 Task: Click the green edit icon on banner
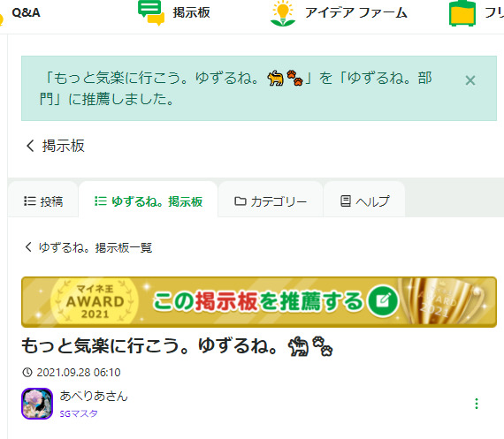[383, 301]
